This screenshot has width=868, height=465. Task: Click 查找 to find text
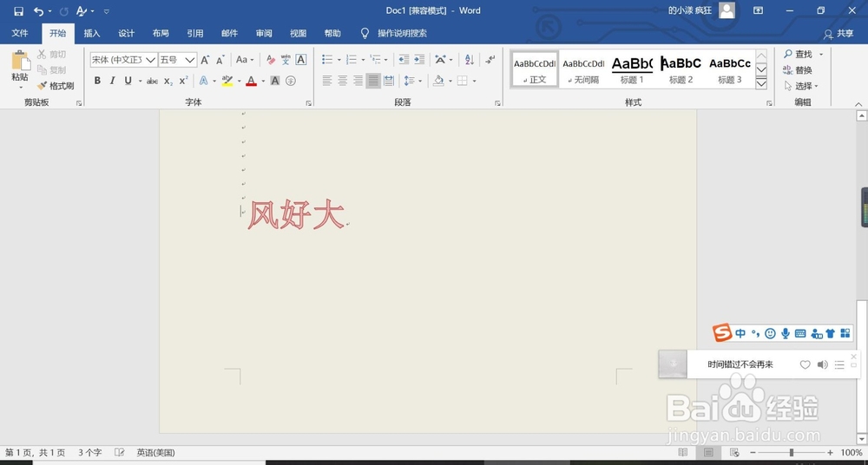point(799,55)
